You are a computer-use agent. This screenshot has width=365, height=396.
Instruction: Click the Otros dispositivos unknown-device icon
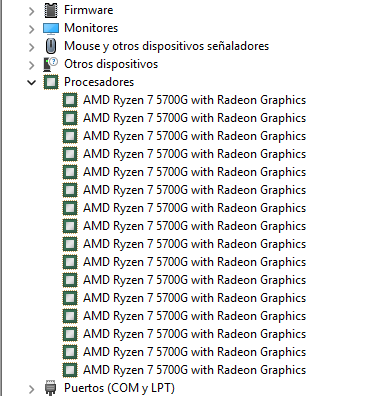51,64
